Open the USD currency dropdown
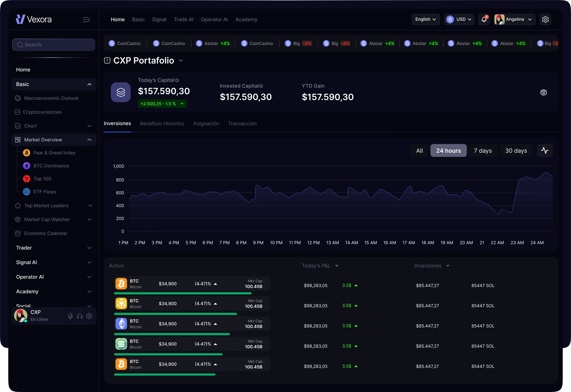This screenshot has width=571, height=392. (x=459, y=19)
